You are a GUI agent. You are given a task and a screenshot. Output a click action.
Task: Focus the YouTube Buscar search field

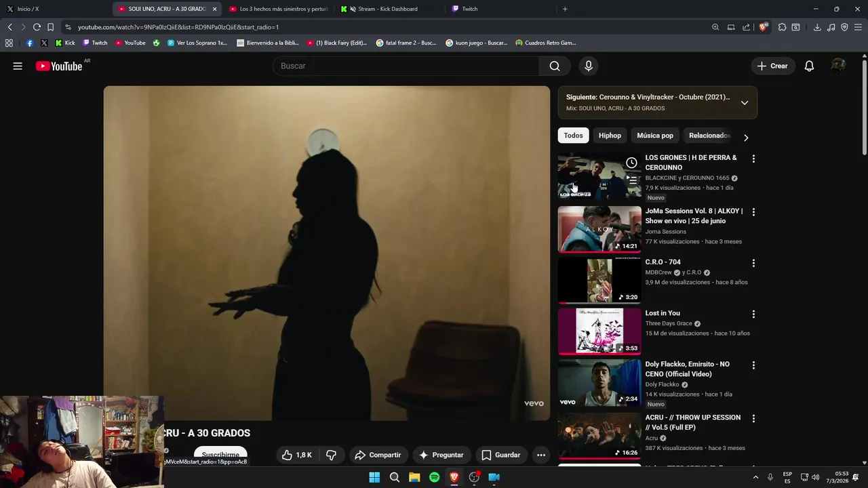[406, 66]
